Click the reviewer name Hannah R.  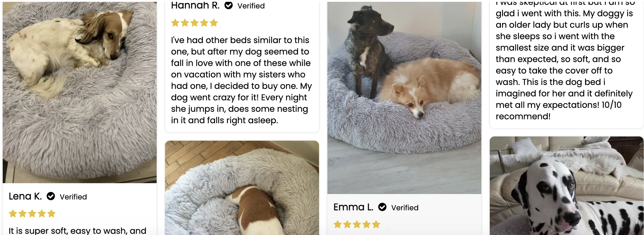[x=195, y=5]
